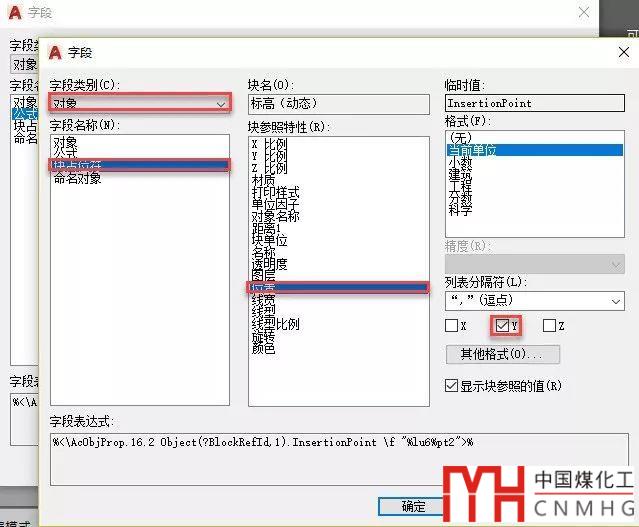Click the 临时值 InsertionPoint text field

click(x=534, y=103)
